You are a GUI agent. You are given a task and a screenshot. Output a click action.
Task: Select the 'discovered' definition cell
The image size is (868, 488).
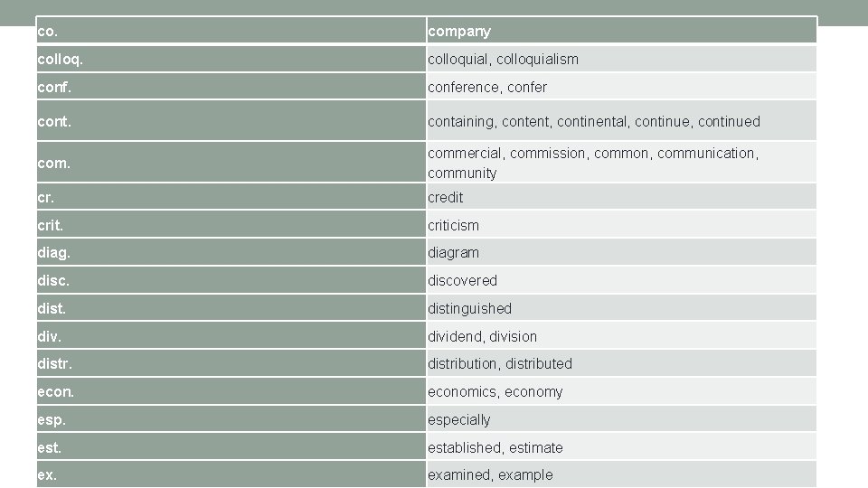point(622,280)
